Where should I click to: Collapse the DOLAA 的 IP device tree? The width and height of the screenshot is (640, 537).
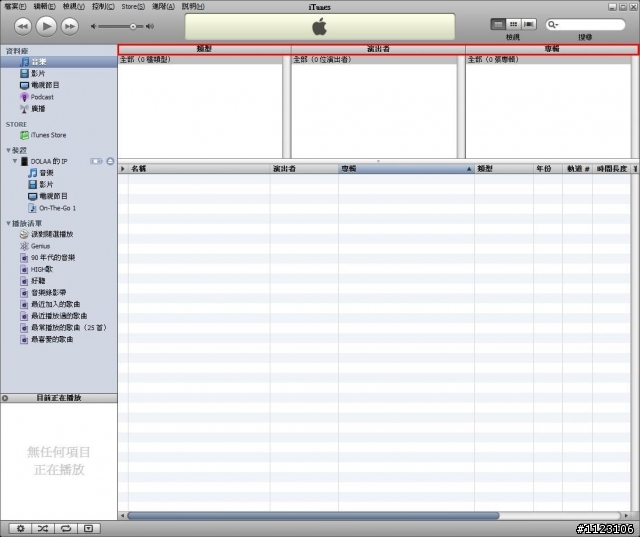point(15,161)
